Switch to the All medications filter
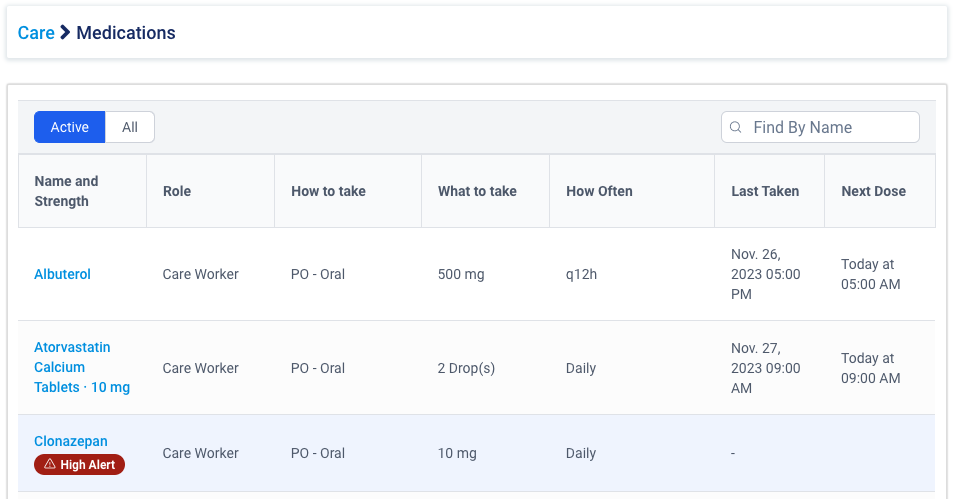 click(130, 127)
